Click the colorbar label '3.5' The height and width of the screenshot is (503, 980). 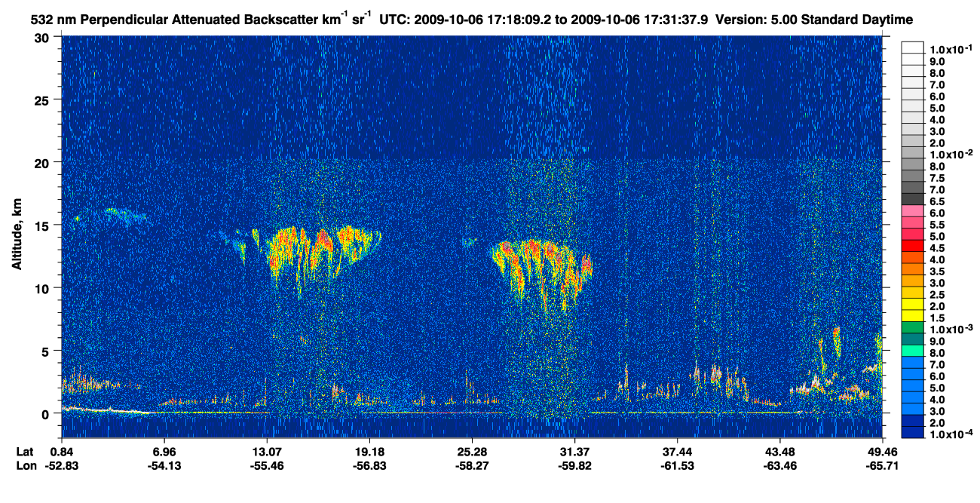pos(937,271)
